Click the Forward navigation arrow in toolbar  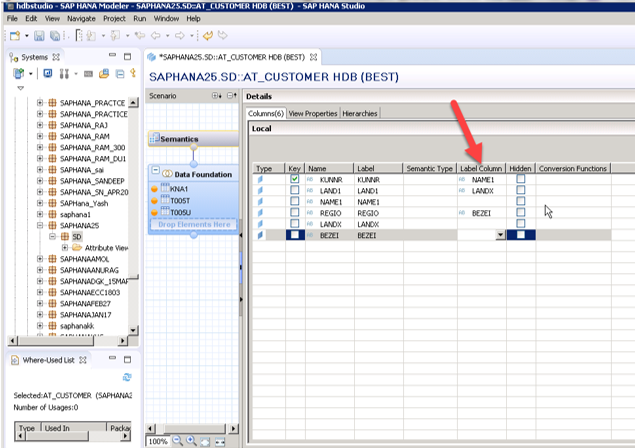[179, 36]
